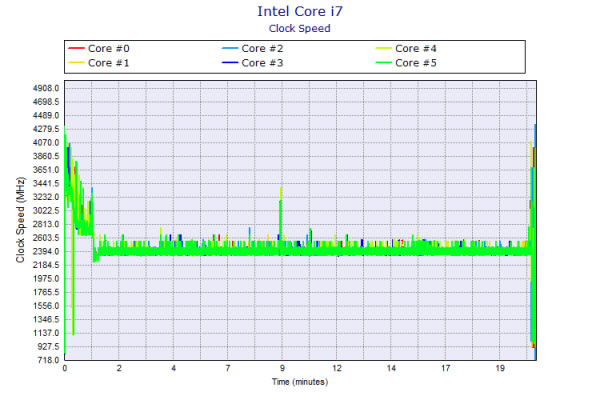This screenshot has height=400, width=600.
Task: Click the 2 minute x-axis label
Action: 119,368
